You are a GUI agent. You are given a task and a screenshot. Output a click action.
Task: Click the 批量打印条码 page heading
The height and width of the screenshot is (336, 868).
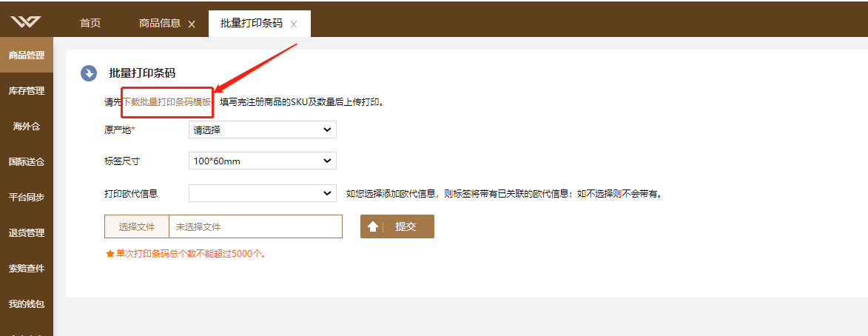[142, 73]
